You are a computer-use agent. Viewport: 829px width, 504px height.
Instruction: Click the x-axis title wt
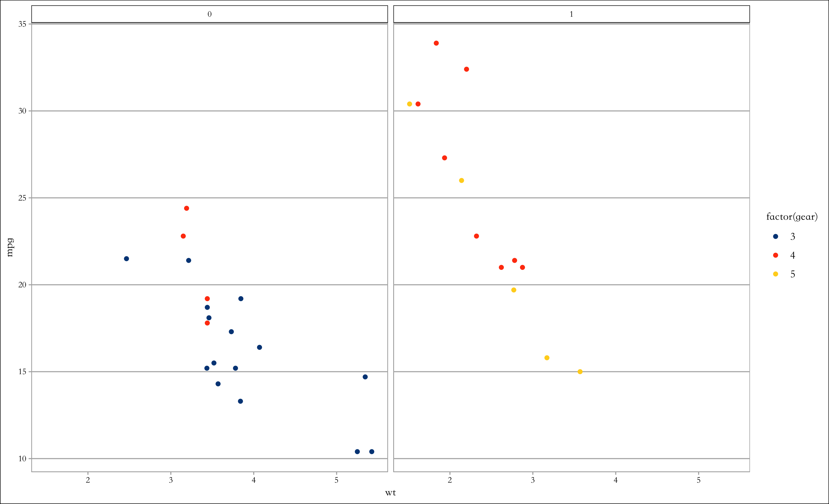(x=390, y=493)
